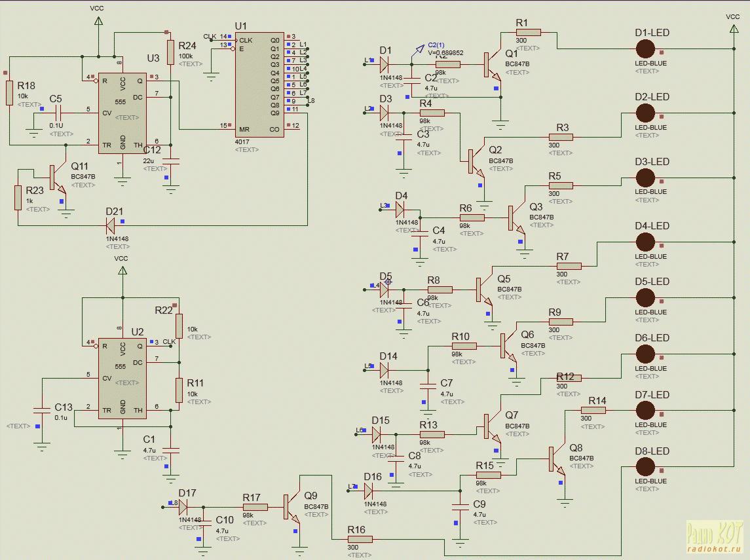
Task: Click resistor R22 above U2
Action: (x=179, y=326)
